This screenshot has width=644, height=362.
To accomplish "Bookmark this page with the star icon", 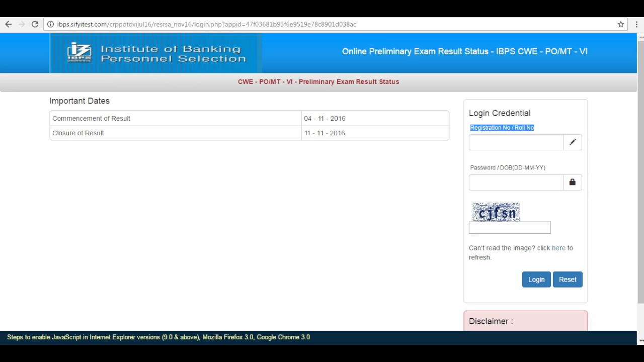I will 621,24.
